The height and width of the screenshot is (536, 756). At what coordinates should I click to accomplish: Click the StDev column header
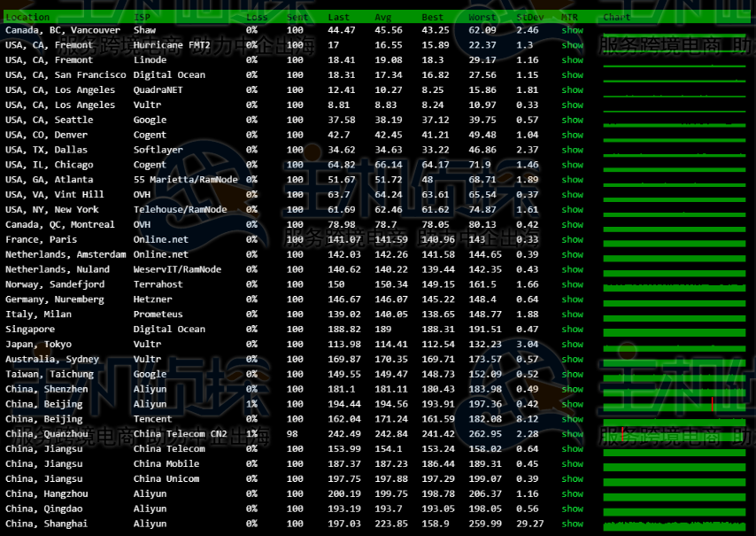[529, 17]
